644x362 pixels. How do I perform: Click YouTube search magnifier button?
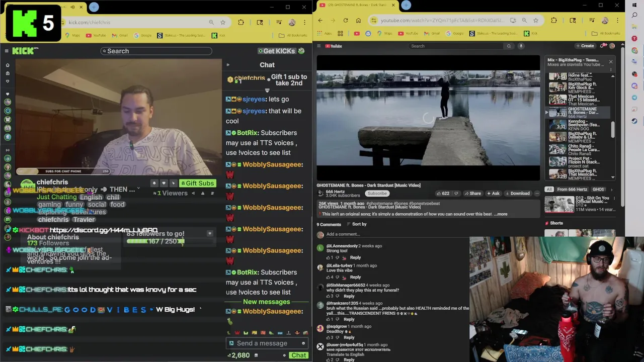coord(509,46)
